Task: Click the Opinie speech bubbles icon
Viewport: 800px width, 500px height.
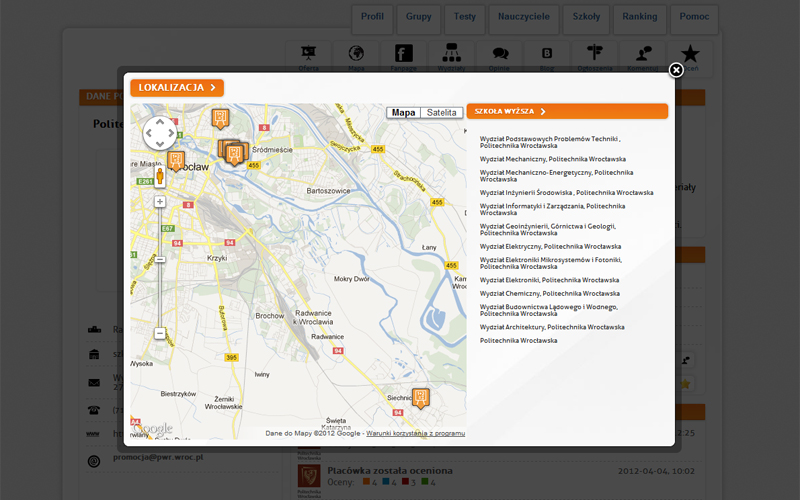Action: (x=499, y=54)
